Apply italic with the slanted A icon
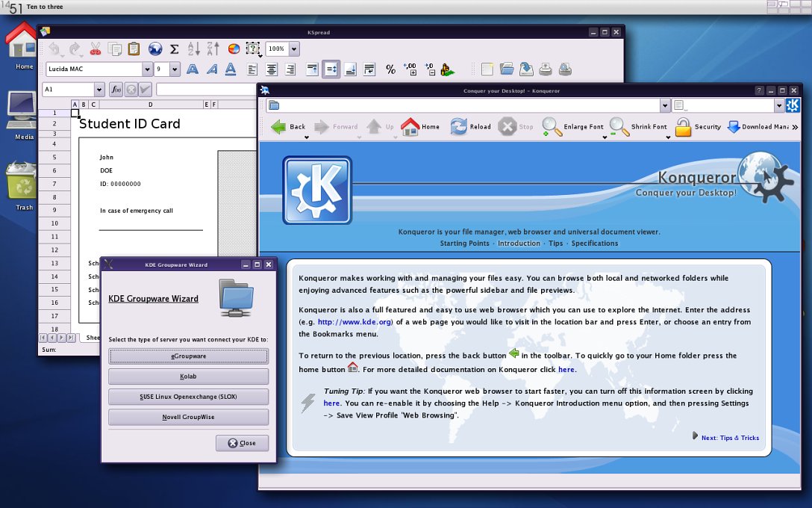 click(x=212, y=69)
